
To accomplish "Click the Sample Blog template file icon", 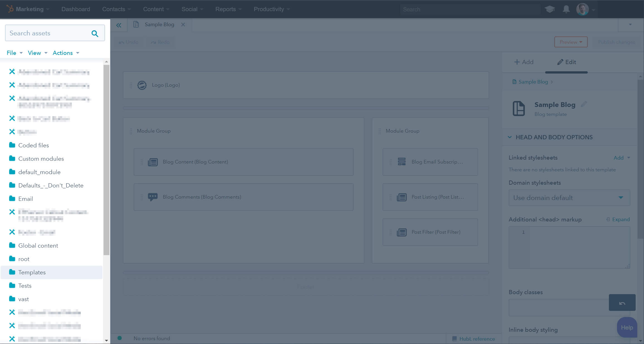I will coord(519,108).
